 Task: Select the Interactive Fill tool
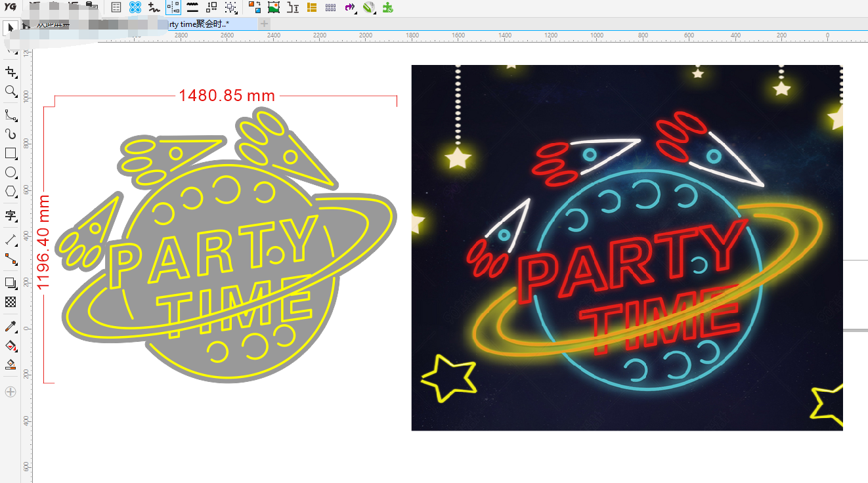[11, 345]
